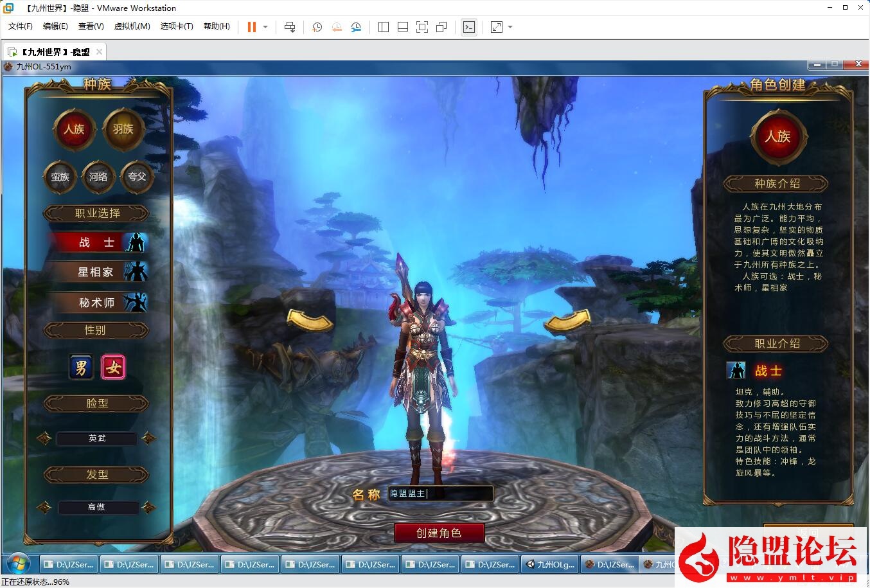Click the take snapshot clock icon
This screenshot has height=588, width=870.
316,27
